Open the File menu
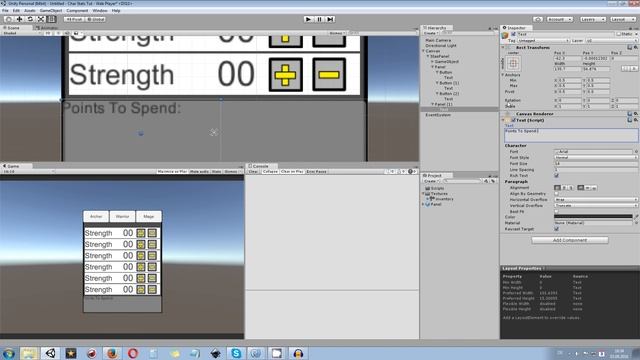 [5, 11]
